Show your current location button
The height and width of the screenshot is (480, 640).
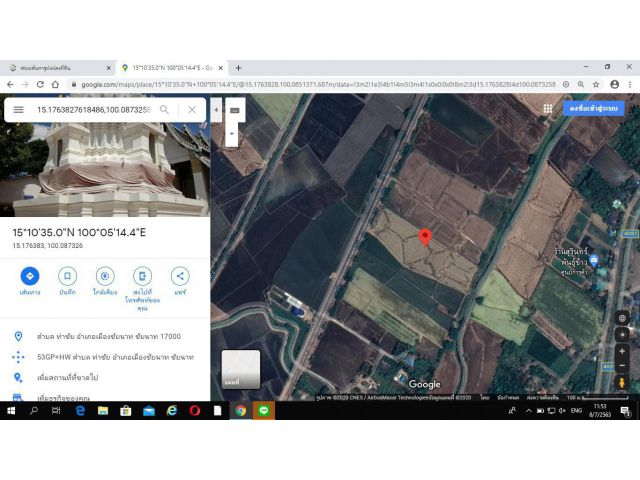click(622, 335)
